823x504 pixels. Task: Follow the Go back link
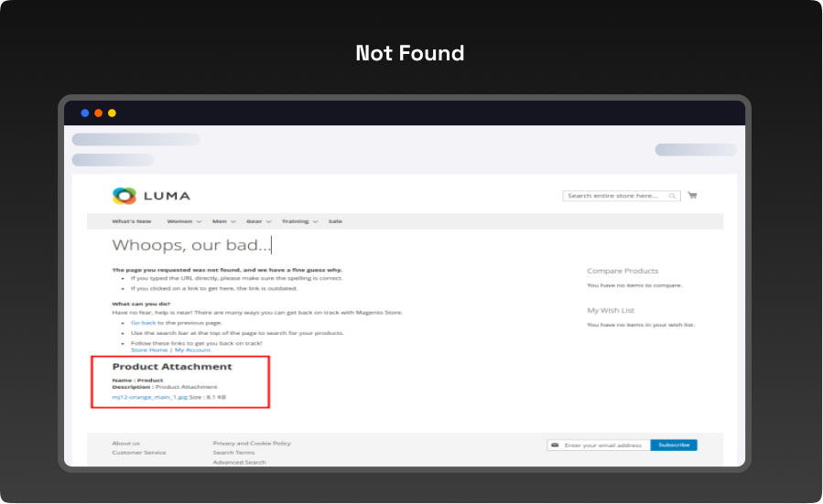coord(143,323)
